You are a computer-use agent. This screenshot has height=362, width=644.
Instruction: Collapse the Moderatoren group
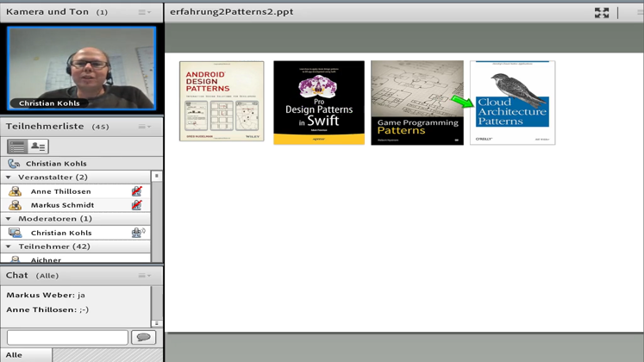[x=9, y=219]
